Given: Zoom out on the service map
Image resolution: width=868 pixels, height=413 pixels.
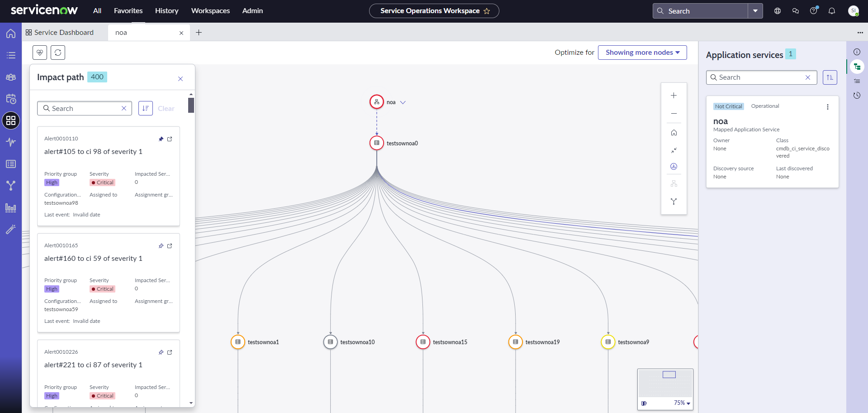Looking at the screenshot, I should click(x=674, y=113).
